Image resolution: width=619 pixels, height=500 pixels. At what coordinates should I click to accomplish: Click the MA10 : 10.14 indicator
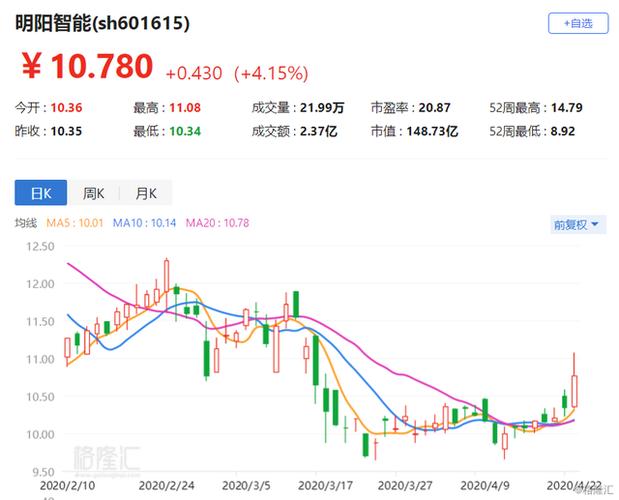click(x=144, y=223)
